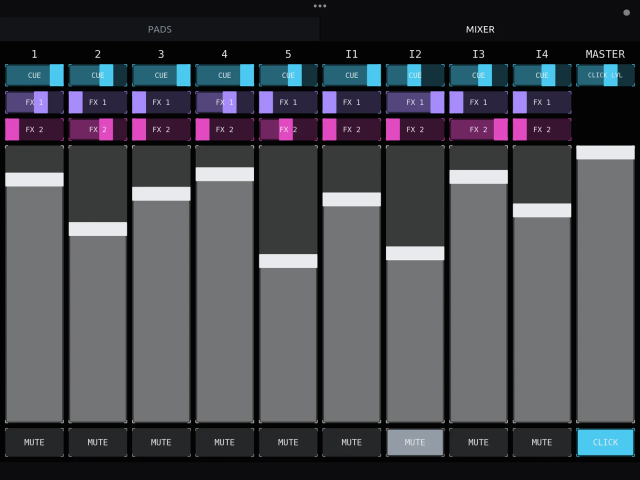The image size is (640, 480).
Task: Set channel 2 FX 2 send
Action: pyautogui.click(x=98, y=129)
